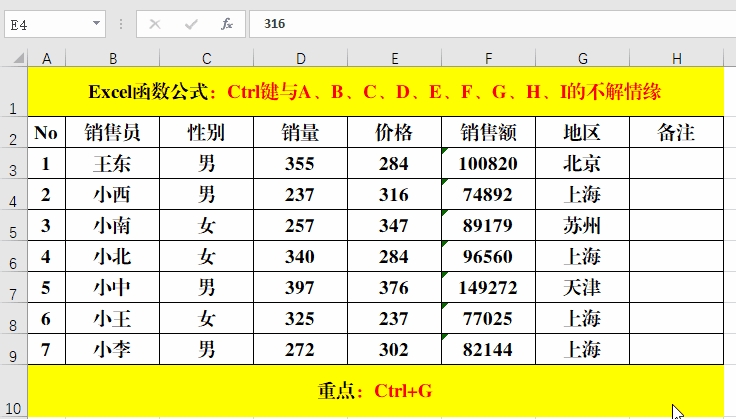Select row 3 header

pos(14,163)
